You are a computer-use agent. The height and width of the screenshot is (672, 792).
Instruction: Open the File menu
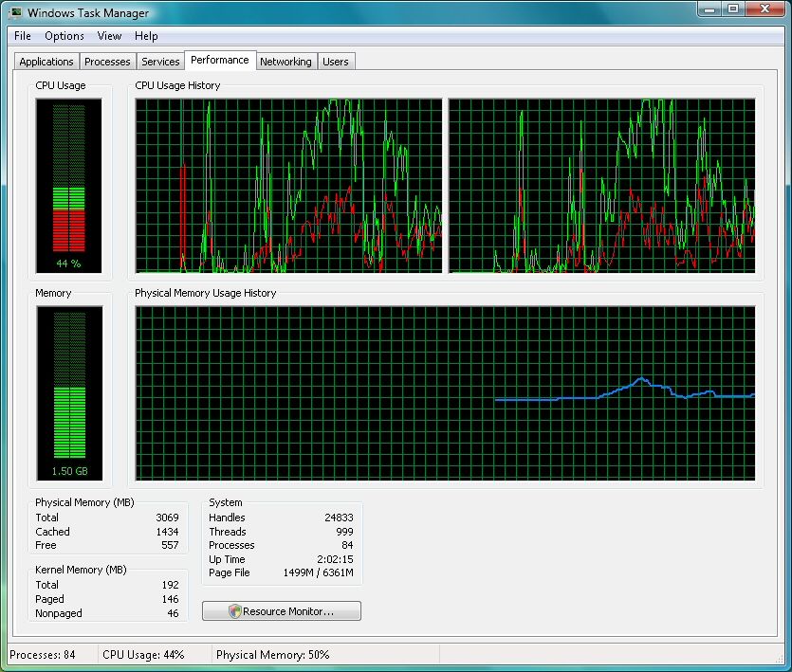(x=22, y=36)
